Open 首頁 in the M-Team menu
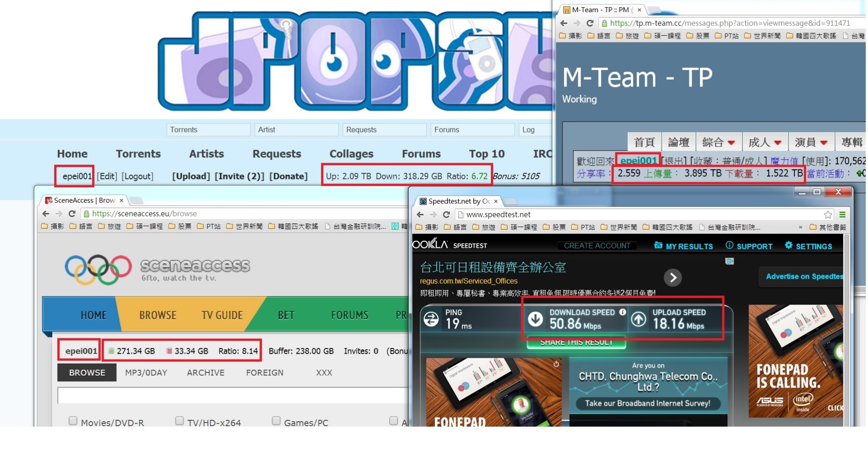 644,142
